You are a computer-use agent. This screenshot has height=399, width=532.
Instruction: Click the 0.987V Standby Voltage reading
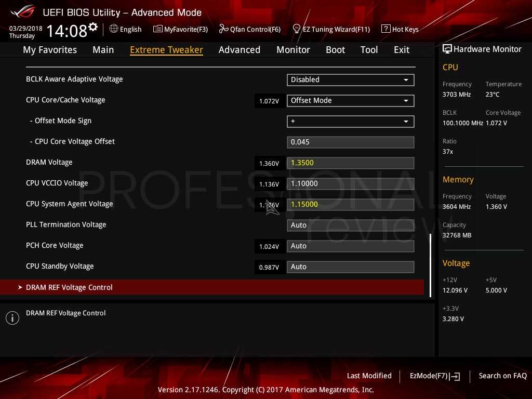[x=269, y=268]
